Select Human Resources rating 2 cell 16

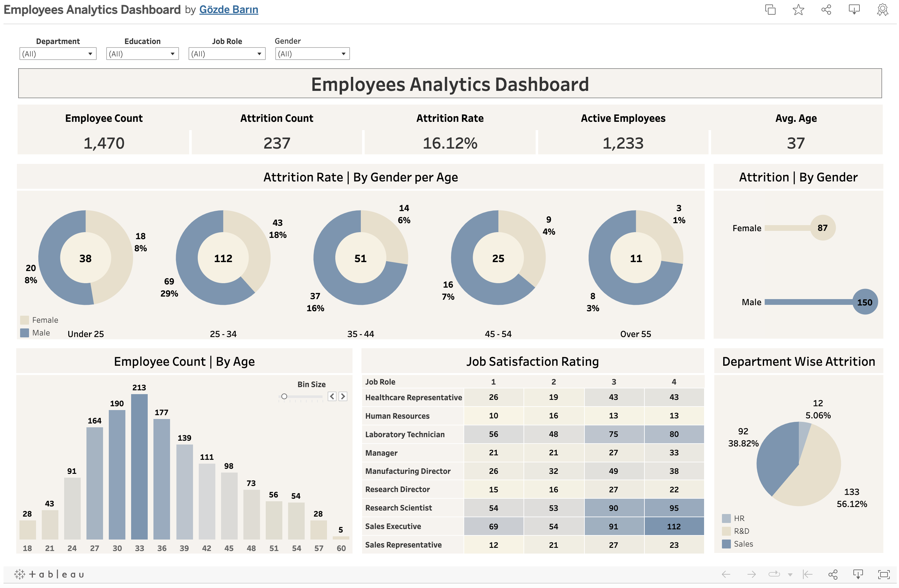coord(554,415)
